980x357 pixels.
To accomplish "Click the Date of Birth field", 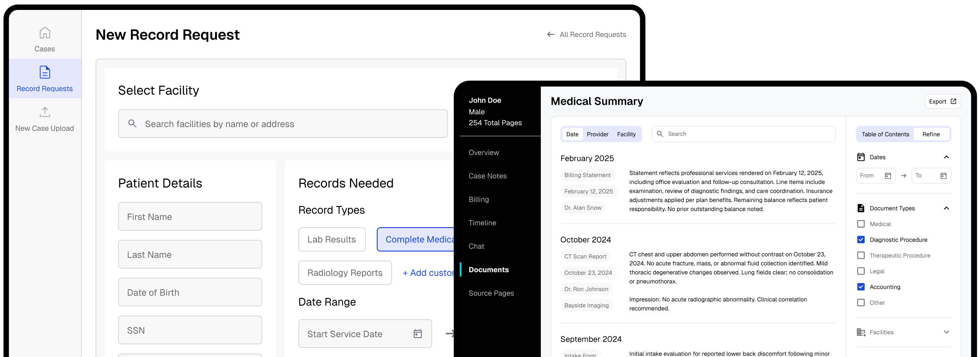I will click(190, 292).
